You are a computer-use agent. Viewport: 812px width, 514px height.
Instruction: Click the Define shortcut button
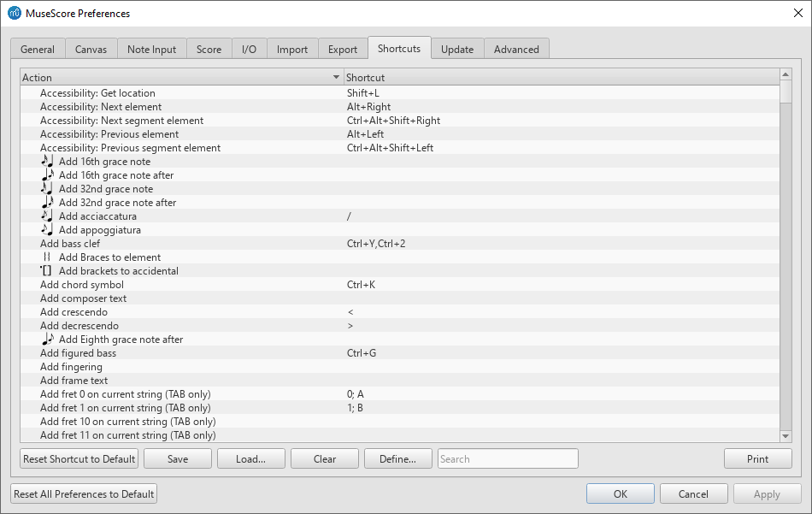(397, 458)
